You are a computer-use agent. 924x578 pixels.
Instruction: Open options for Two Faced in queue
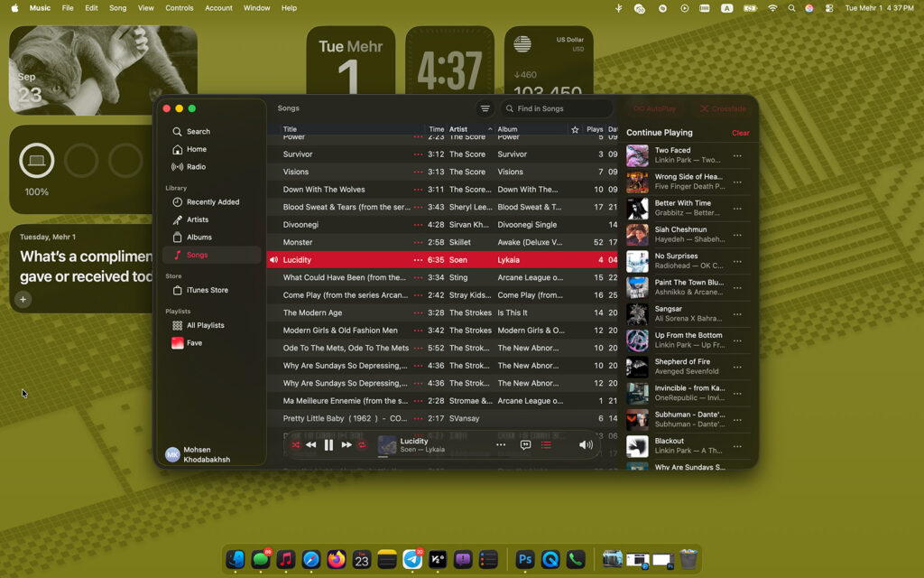737,155
